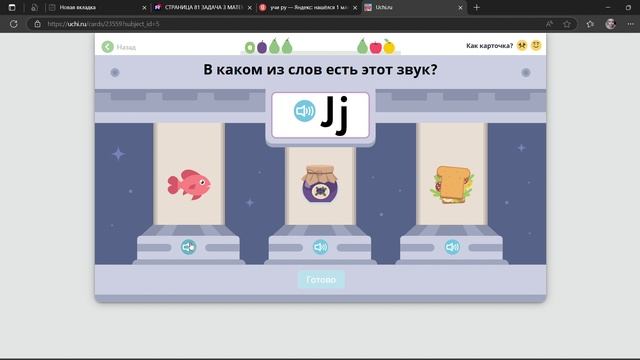Open the favorites list icon
Screen dimensions: 640x360
[590, 24]
